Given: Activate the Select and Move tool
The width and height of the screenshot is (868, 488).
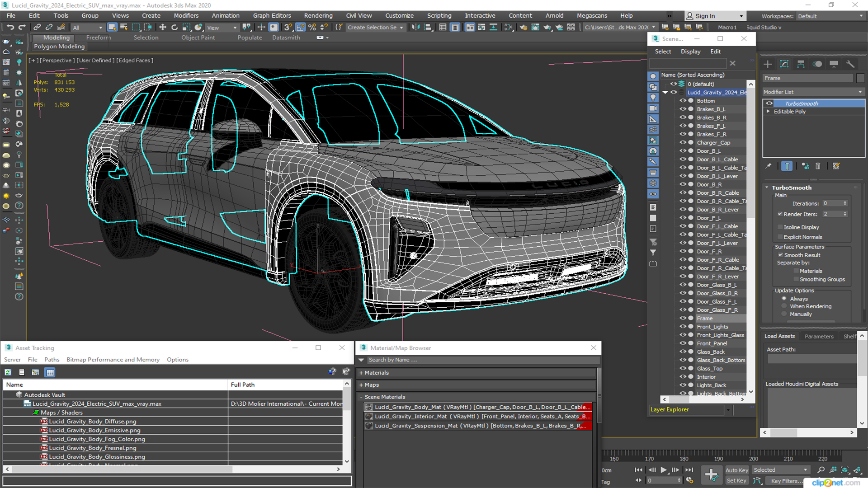Looking at the screenshot, I should [x=163, y=28].
